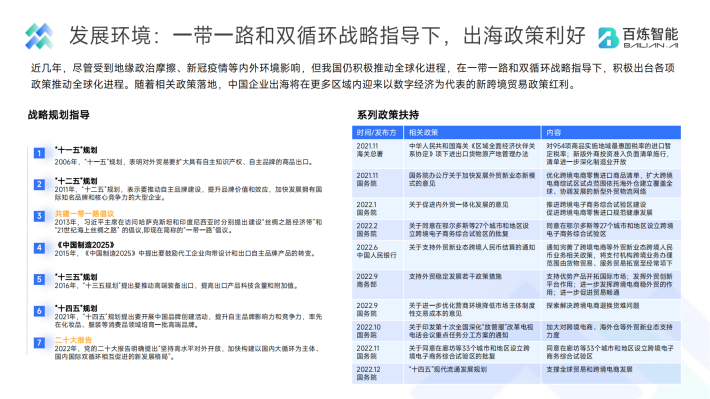Click the green-blue logo at top left
The height and width of the screenshot is (399, 710).
(x=39, y=36)
